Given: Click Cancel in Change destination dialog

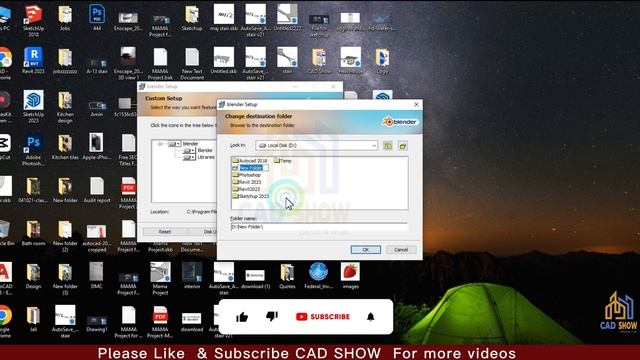Looking at the screenshot, I should 401,249.
